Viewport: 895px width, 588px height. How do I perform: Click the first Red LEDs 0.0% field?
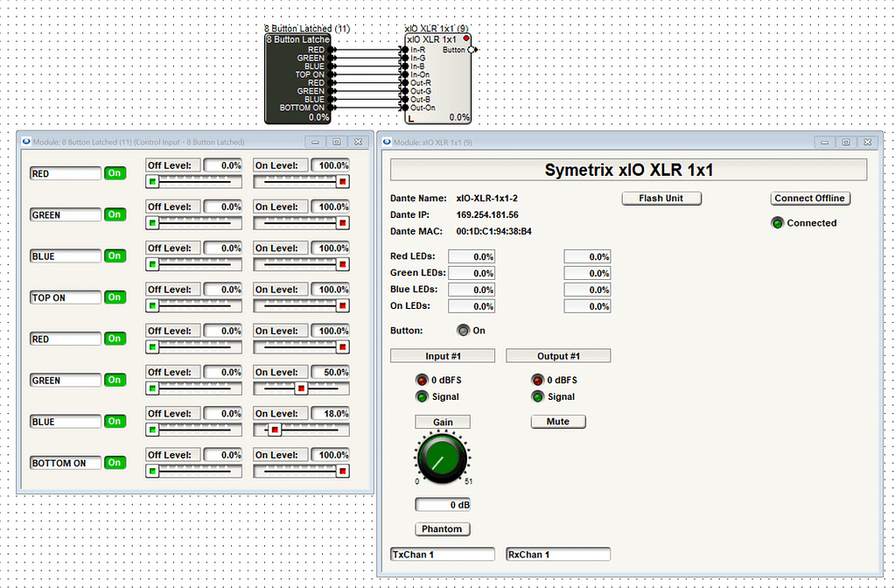click(472, 257)
